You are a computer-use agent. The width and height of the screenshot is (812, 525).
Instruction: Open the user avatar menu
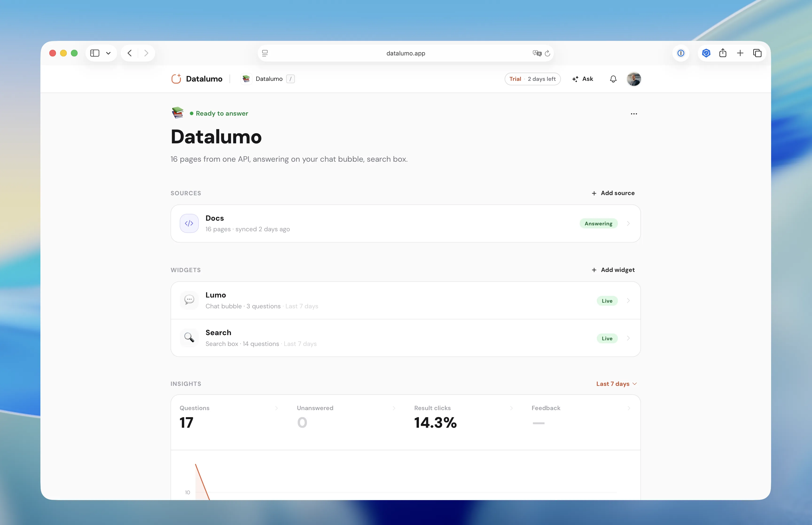634,79
